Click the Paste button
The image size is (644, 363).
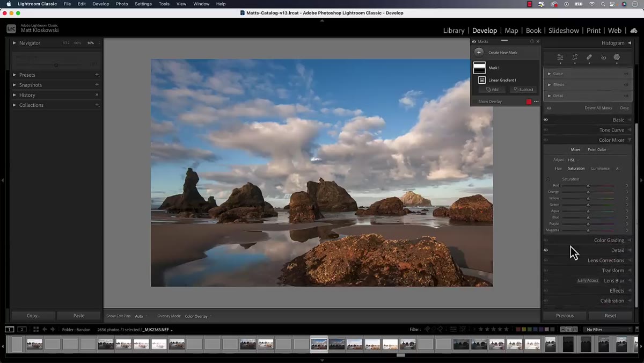pos(79,316)
